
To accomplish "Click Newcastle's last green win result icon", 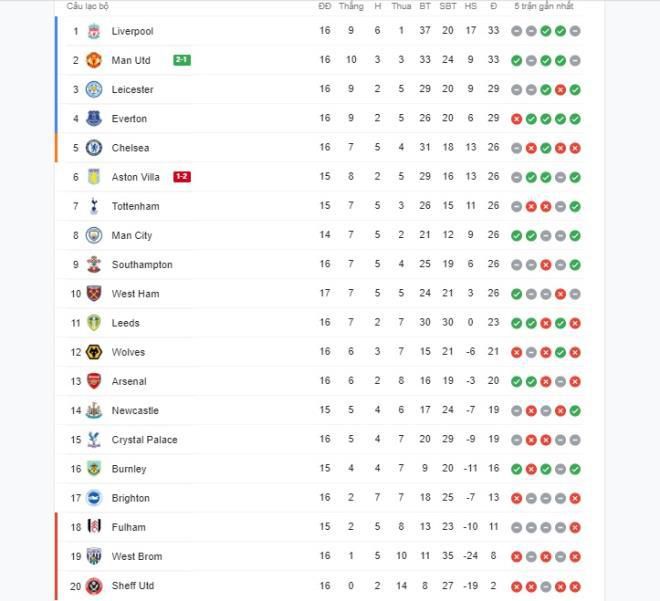I will [x=575, y=411].
